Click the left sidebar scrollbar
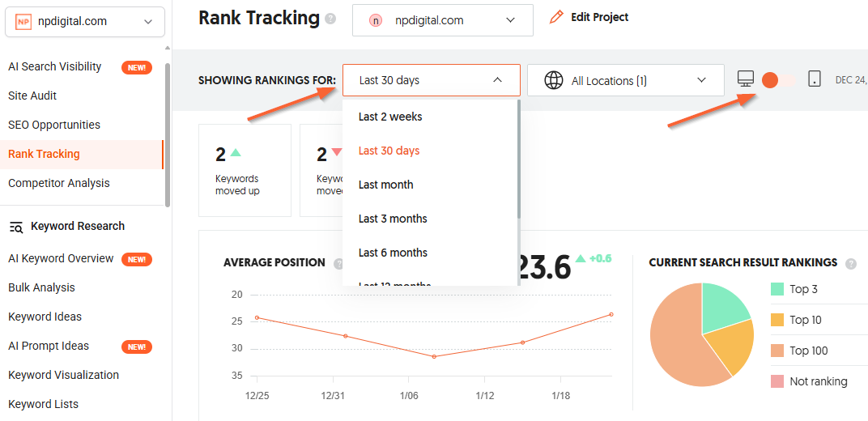The width and height of the screenshot is (868, 421). coord(167,134)
